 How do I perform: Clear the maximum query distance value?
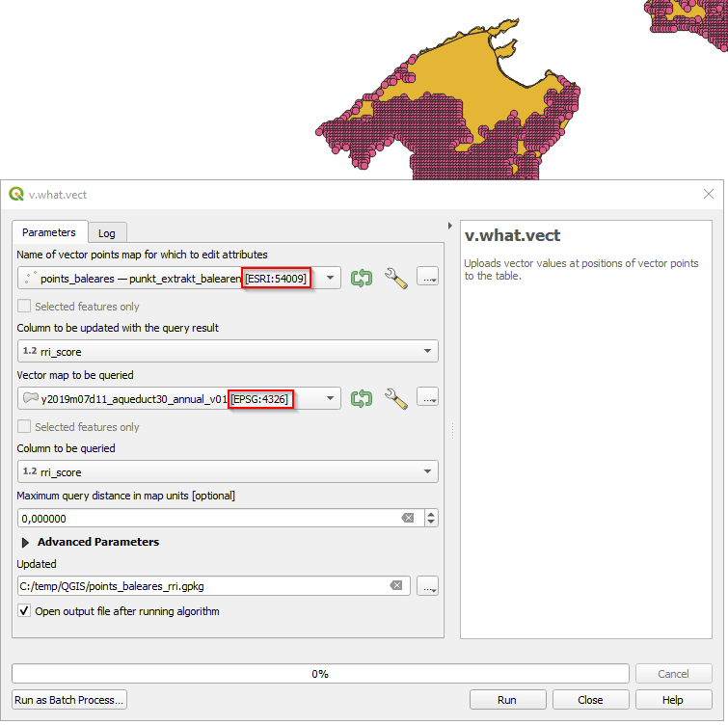coord(408,518)
